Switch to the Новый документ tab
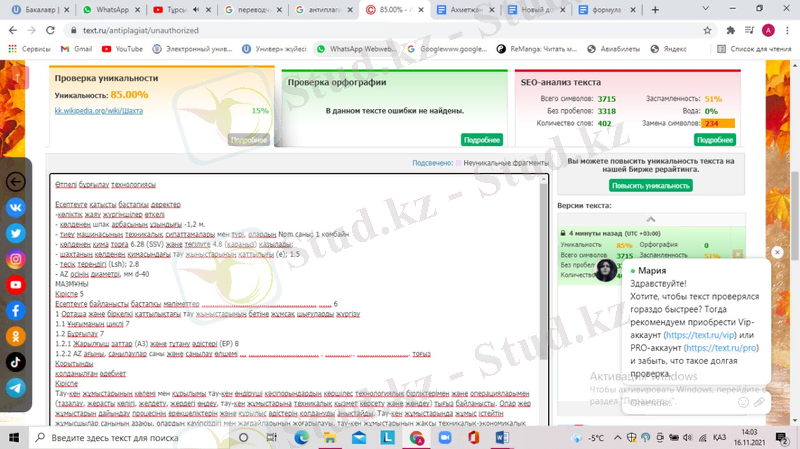 [537, 10]
